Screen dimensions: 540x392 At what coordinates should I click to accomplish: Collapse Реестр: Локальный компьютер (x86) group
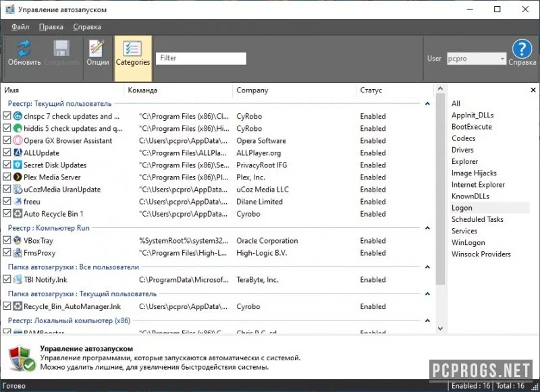pyautogui.click(x=427, y=320)
